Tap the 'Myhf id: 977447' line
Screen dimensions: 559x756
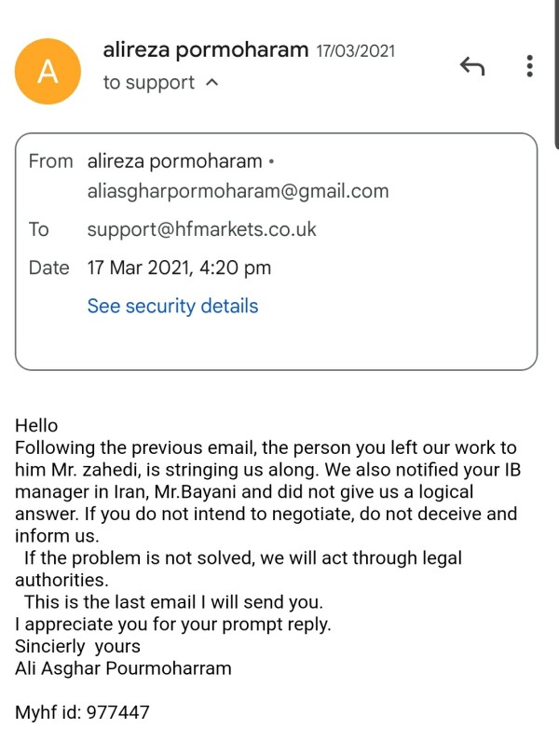coord(82,713)
